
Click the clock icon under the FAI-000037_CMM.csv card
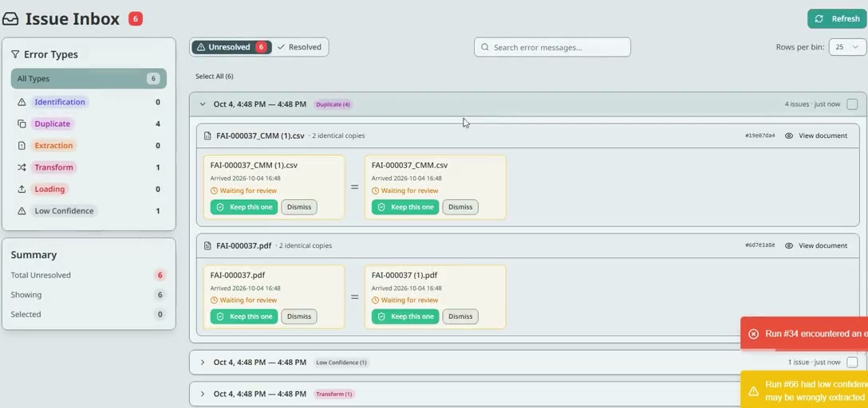pyautogui.click(x=375, y=190)
